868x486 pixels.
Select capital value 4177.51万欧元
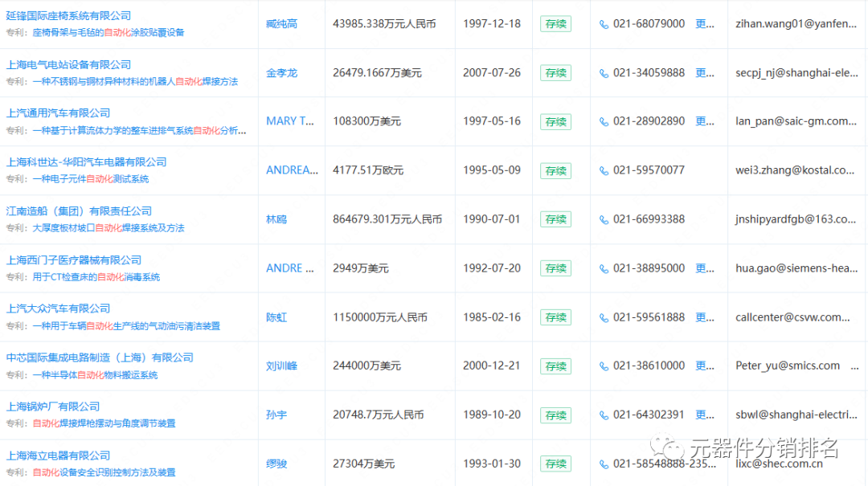[368, 170]
